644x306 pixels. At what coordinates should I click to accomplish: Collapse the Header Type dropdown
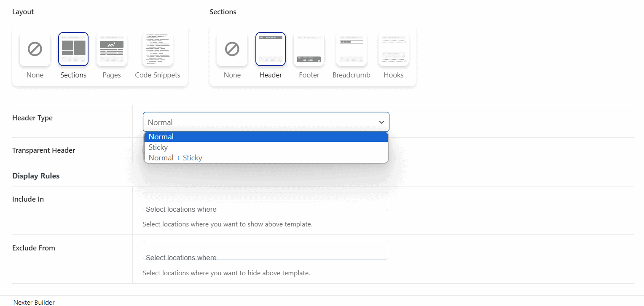[266, 122]
